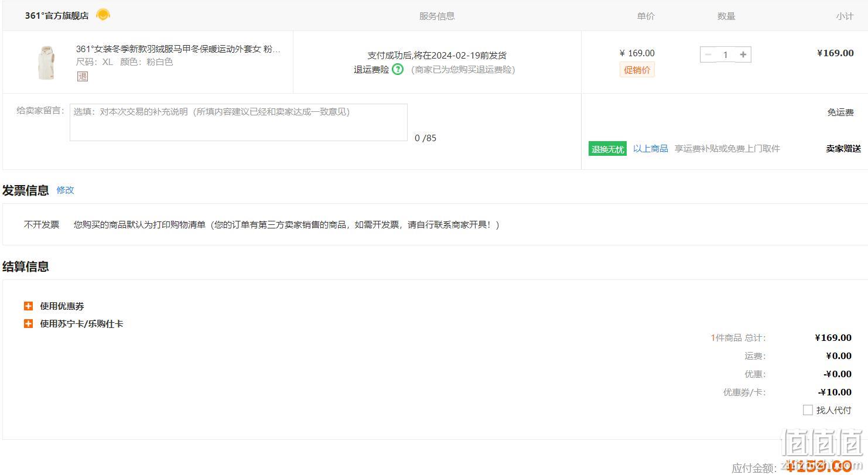Click the green question mark next to 退运费险
Image resolution: width=868 pixels, height=475 pixels.
click(398, 69)
